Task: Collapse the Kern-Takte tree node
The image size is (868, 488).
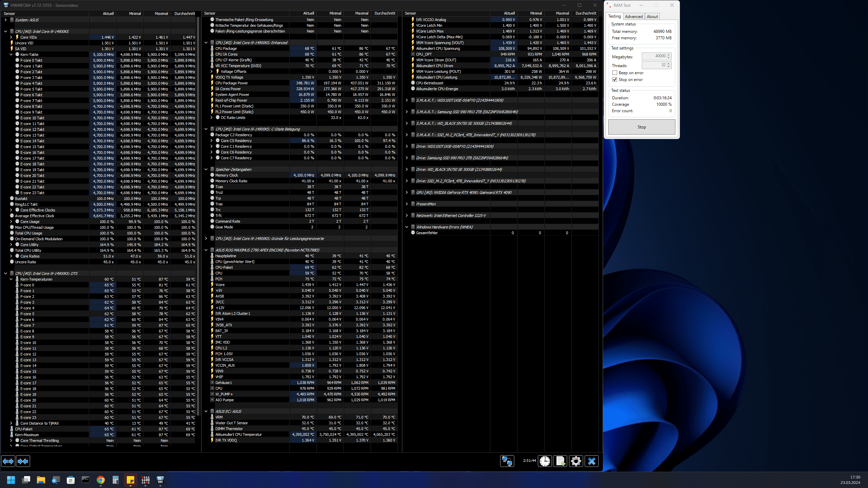Action: pyautogui.click(x=11, y=55)
